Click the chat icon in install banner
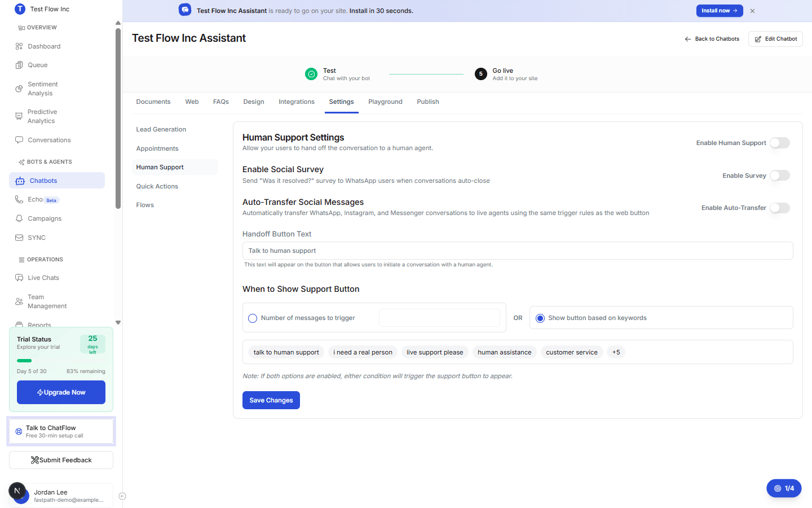 (x=185, y=10)
